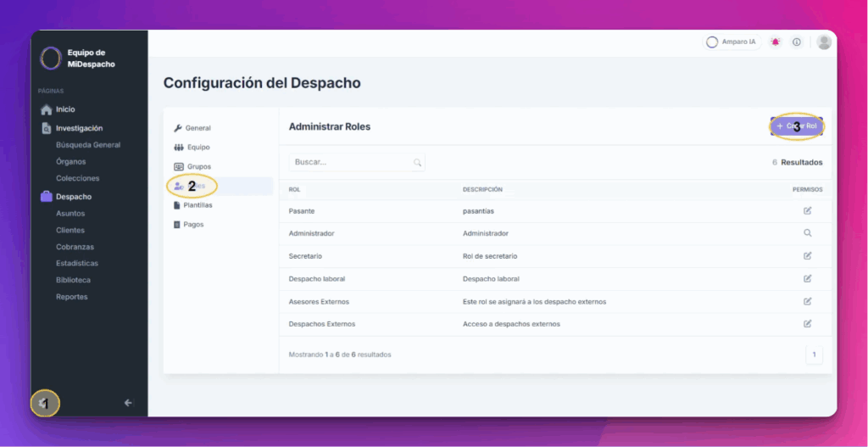Image resolution: width=868 pixels, height=447 pixels.
Task: Click the Equipo people icon
Action: 178,148
